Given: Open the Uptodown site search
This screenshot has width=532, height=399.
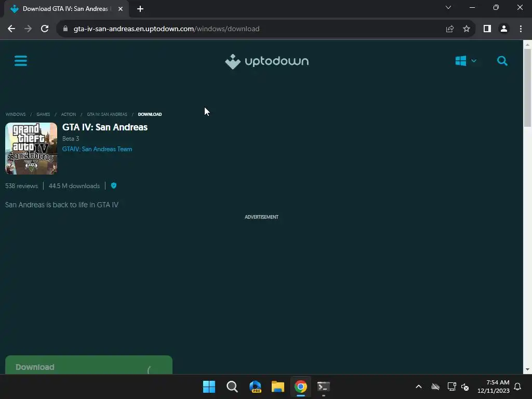Looking at the screenshot, I should pos(502,61).
